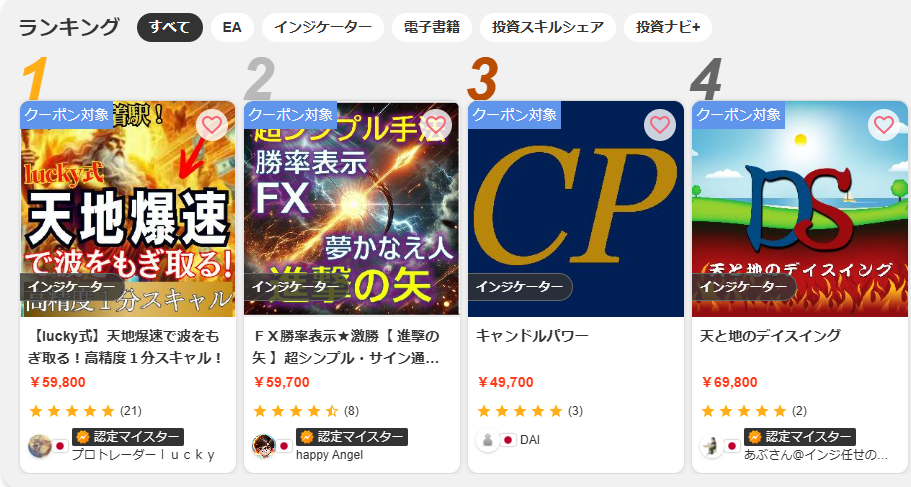Open the 投資スキルシェア ranking tab

[x=548, y=27]
